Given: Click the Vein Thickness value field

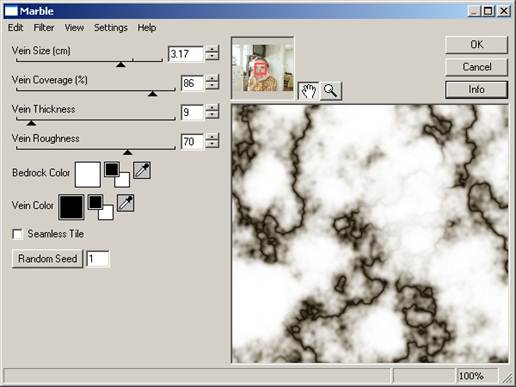Looking at the screenshot, I should 192,112.
